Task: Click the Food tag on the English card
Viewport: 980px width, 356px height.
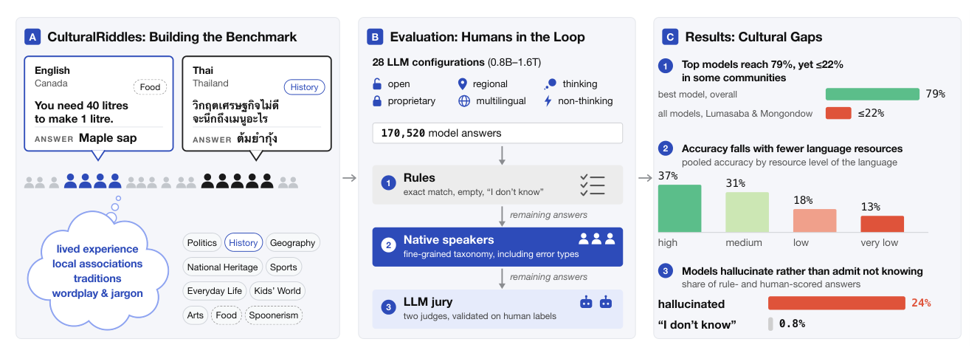Action: [150, 87]
